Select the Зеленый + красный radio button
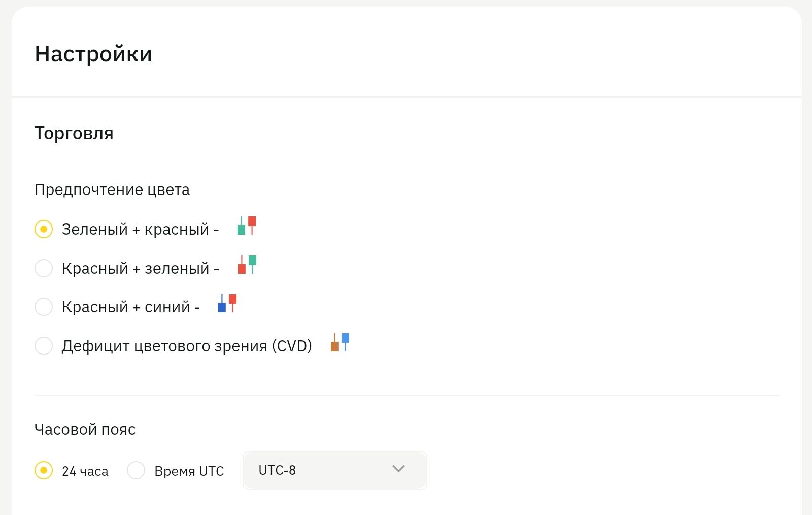 [x=44, y=229]
